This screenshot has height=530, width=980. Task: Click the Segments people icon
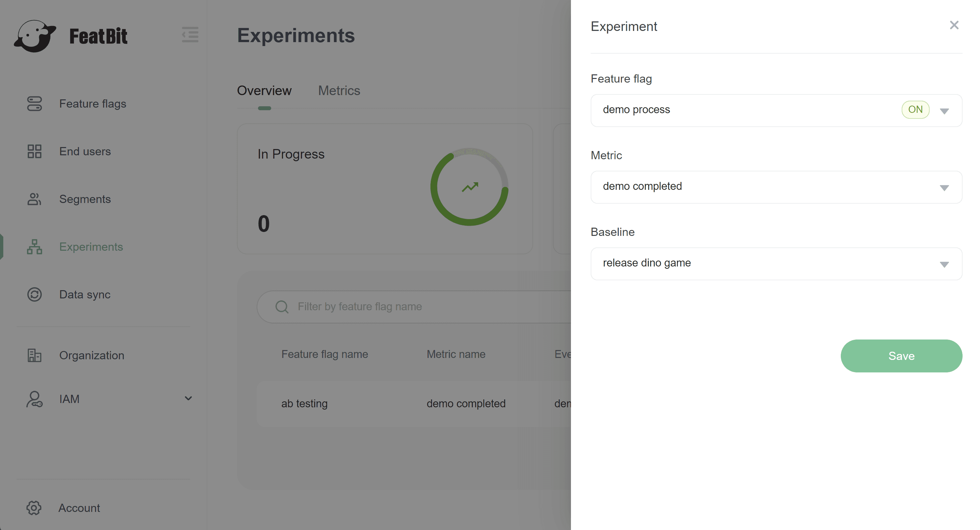click(x=34, y=199)
